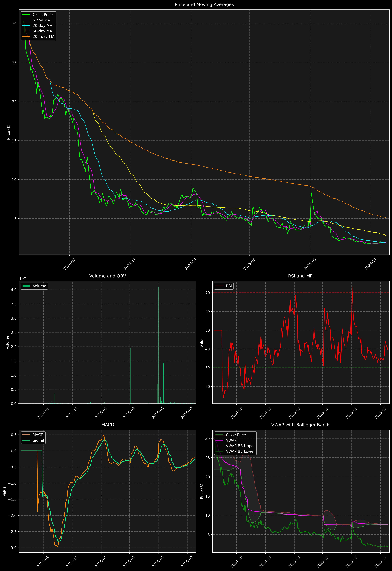Click the '−3.0' tick on MACD chart

[x=12, y=548]
